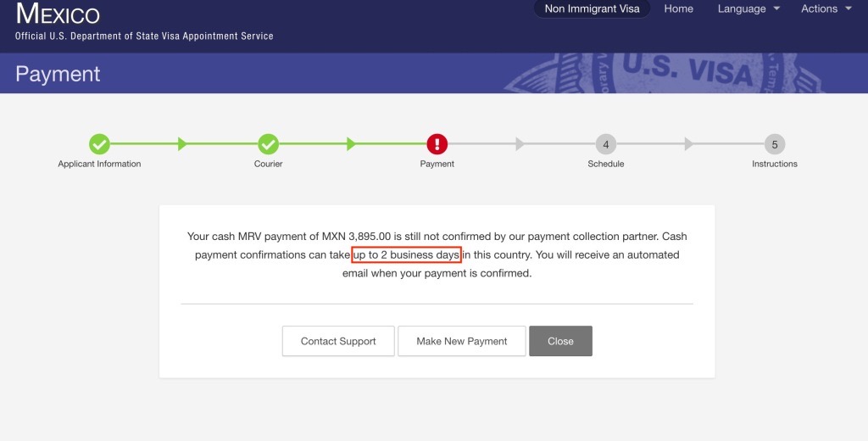Click the highlighted "up to 2 business days" text

click(x=406, y=254)
